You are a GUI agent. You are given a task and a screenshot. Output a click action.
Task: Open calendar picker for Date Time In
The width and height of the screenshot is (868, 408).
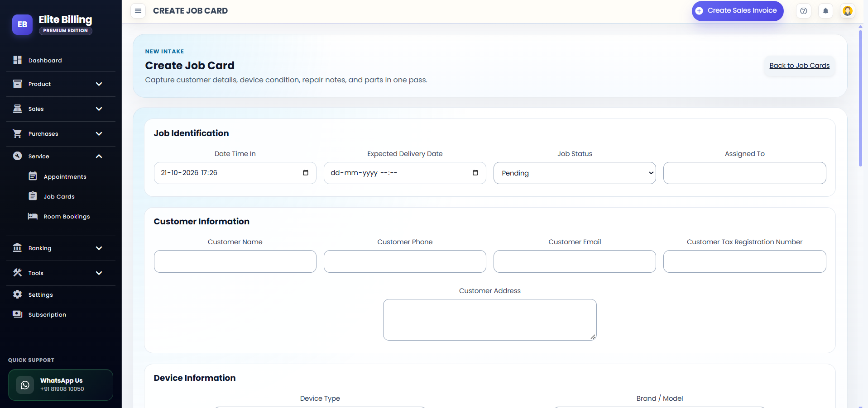point(306,173)
